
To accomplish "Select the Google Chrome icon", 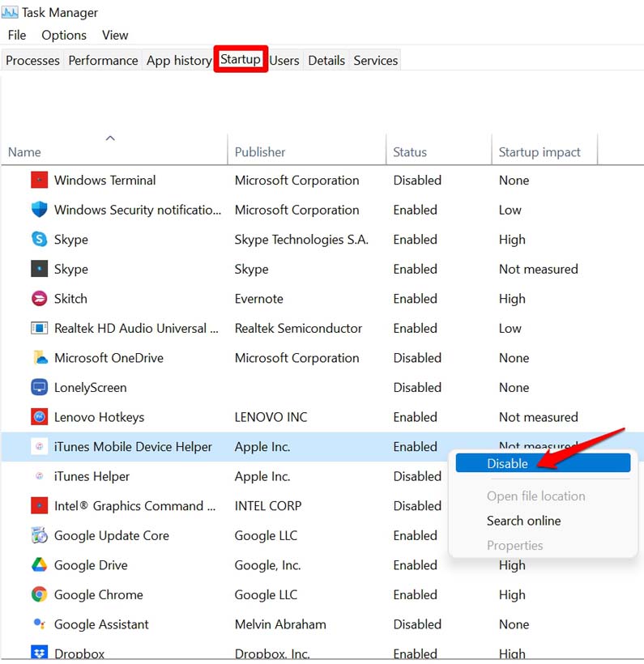I will 39,594.
